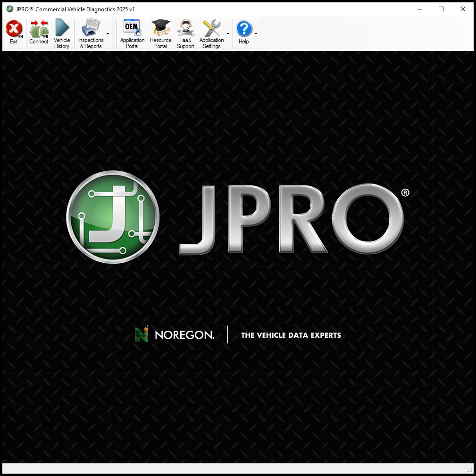The image size is (476, 476).
Task: Expand the Application Settings dropdown arrow
Action: click(228, 33)
